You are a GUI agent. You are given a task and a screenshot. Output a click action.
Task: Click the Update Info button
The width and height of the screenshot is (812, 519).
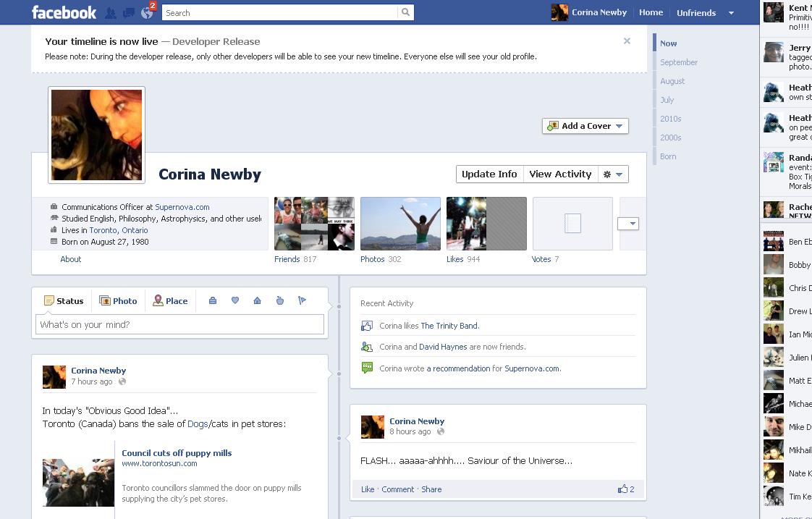489,174
